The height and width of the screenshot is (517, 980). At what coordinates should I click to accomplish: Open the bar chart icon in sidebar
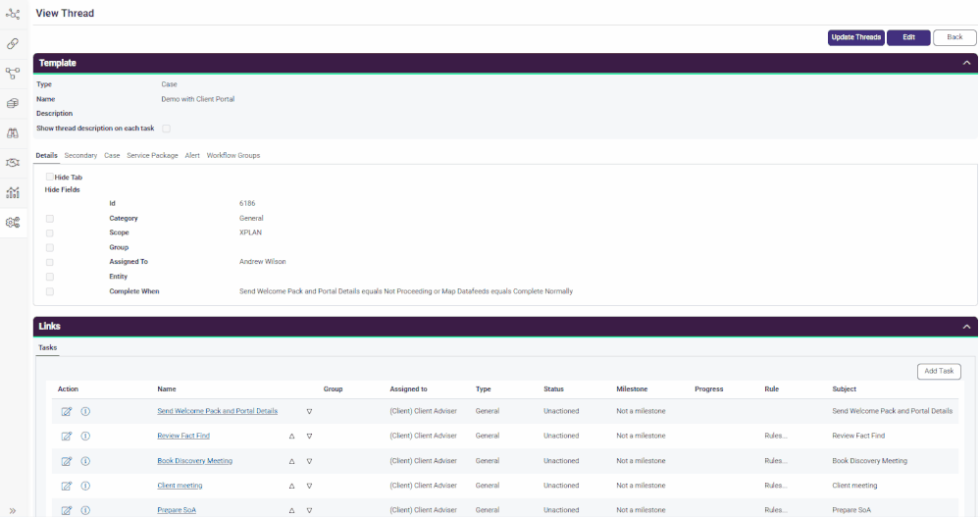click(13, 192)
